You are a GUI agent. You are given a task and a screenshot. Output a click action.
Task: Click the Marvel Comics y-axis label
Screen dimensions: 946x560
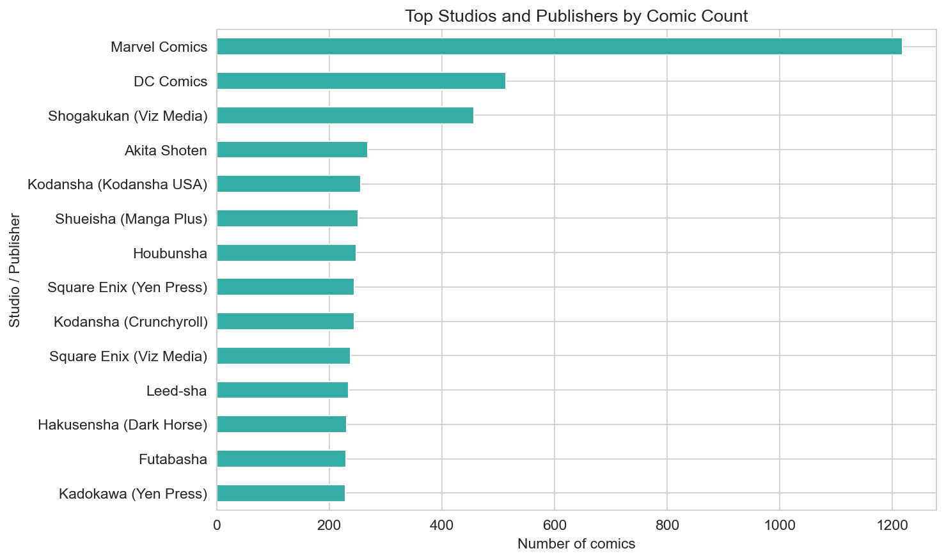point(159,47)
